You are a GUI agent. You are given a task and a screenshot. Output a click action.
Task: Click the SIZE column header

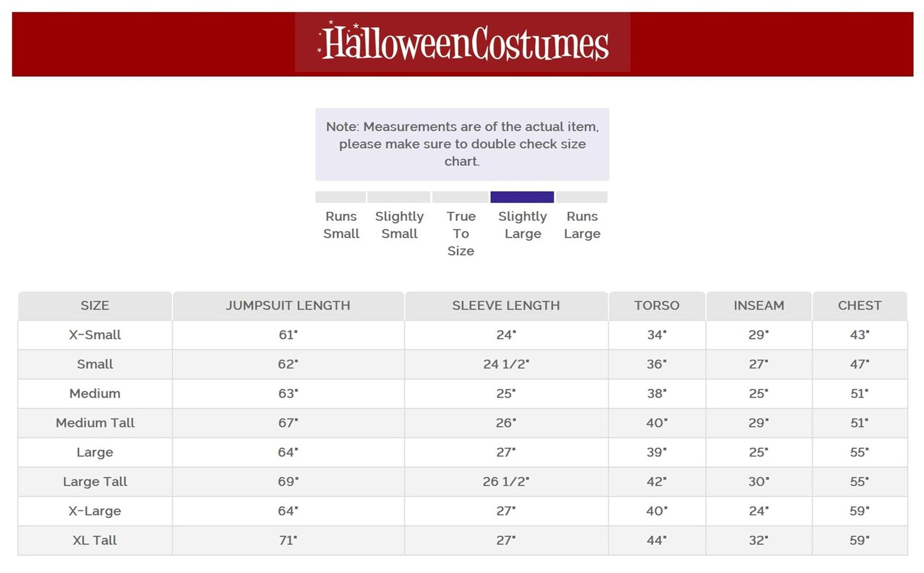[x=95, y=305]
